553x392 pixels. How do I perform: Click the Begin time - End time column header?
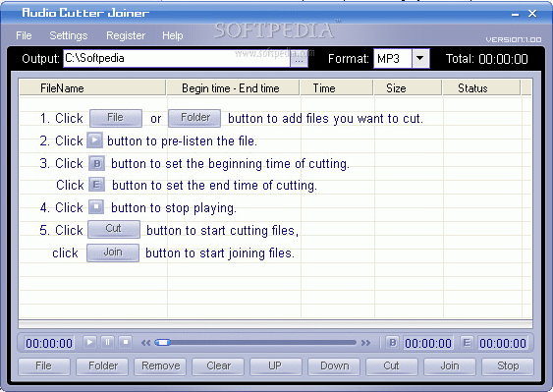[x=233, y=87]
